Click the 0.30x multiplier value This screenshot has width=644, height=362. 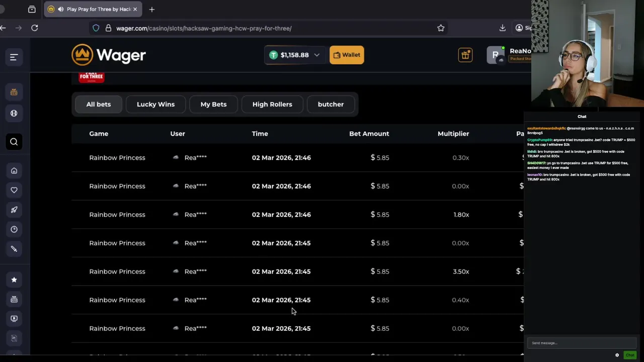tap(460, 158)
